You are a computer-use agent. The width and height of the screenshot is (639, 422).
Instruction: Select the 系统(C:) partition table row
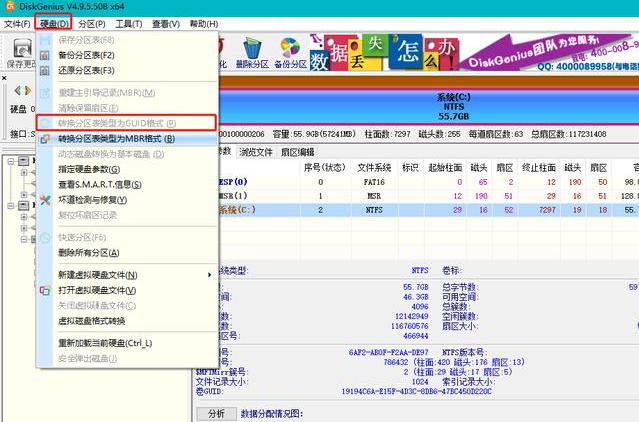coord(429,210)
